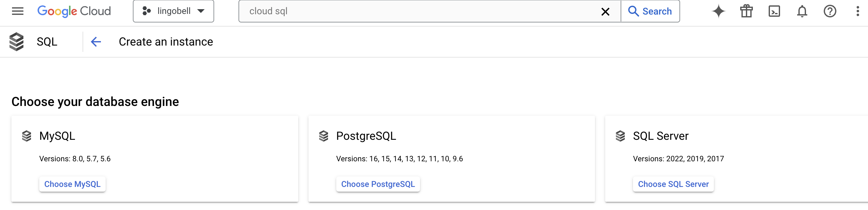This screenshot has width=868, height=210.
Task: Click the PostgreSQL card stack icon
Action: pyautogui.click(x=323, y=136)
